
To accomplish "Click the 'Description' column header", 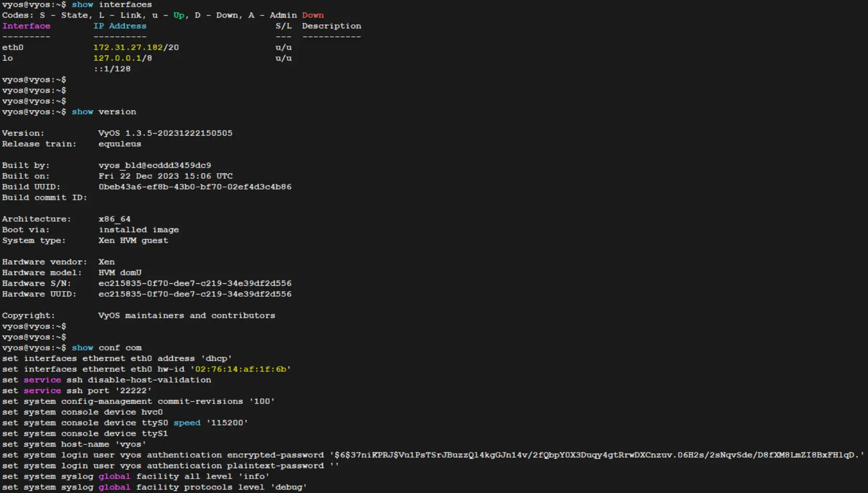I will 332,26.
